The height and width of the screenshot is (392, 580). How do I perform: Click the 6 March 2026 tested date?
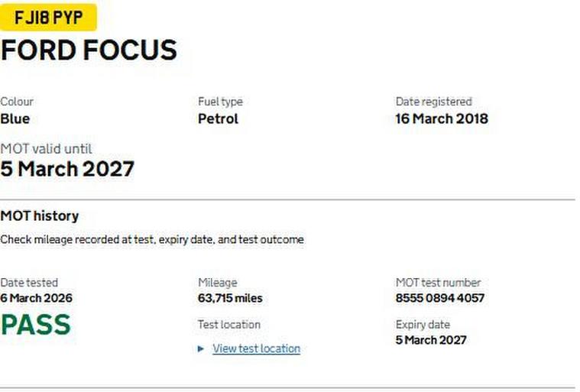37,298
